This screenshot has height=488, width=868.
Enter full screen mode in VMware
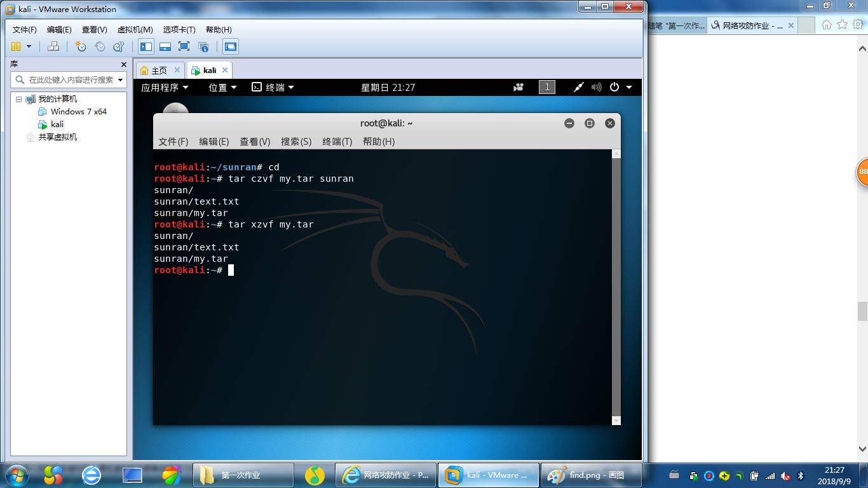(x=184, y=46)
